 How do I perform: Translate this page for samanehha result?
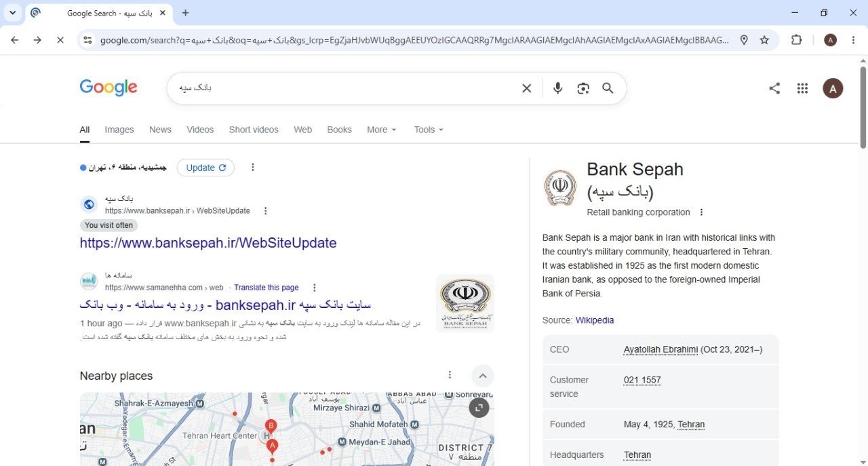pos(267,288)
